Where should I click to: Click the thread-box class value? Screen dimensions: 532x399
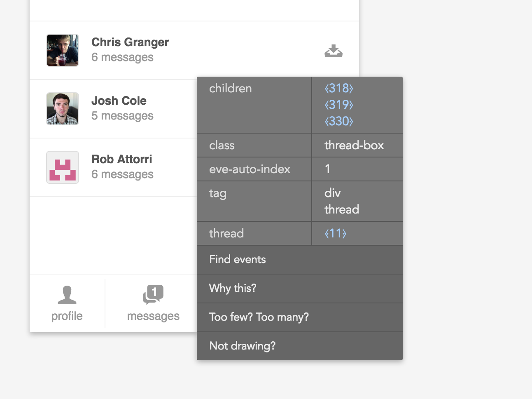pos(354,145)
